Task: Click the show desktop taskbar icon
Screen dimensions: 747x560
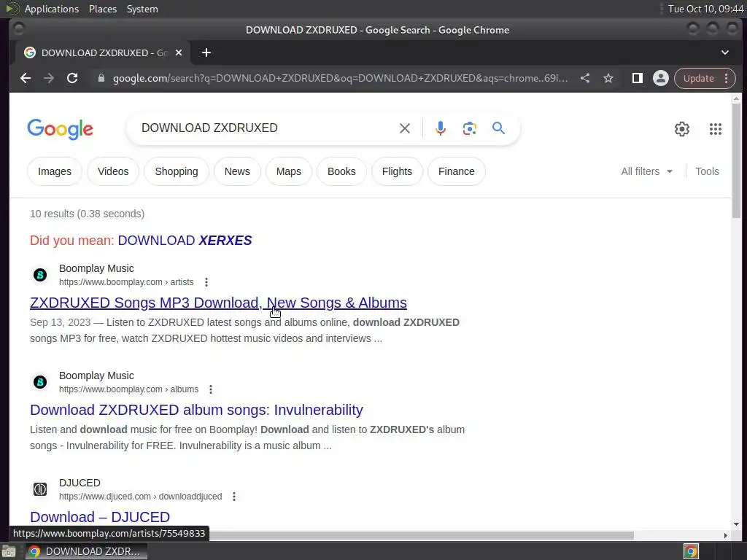Action: coord(9,552)
